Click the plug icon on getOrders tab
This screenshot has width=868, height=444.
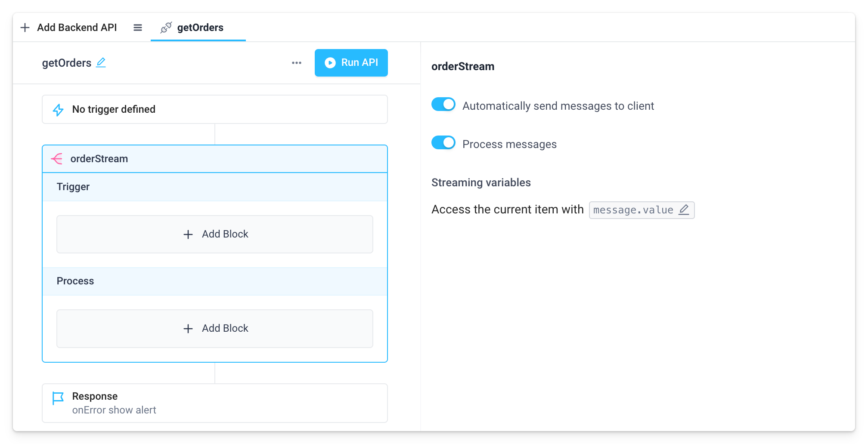(x=166, y=28)
